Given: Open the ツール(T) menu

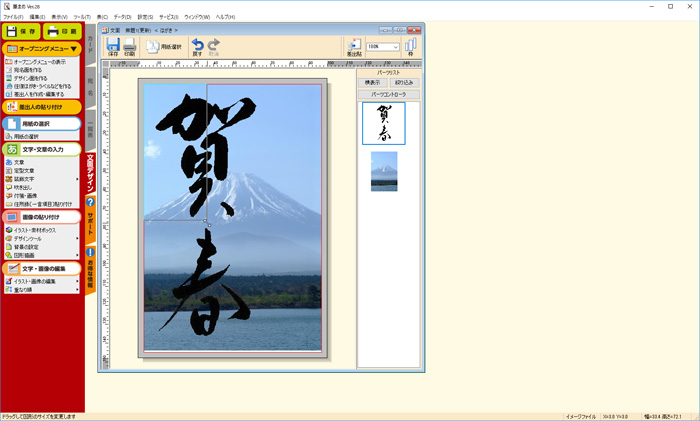Looking at the screenshot, I should [81, 17].
